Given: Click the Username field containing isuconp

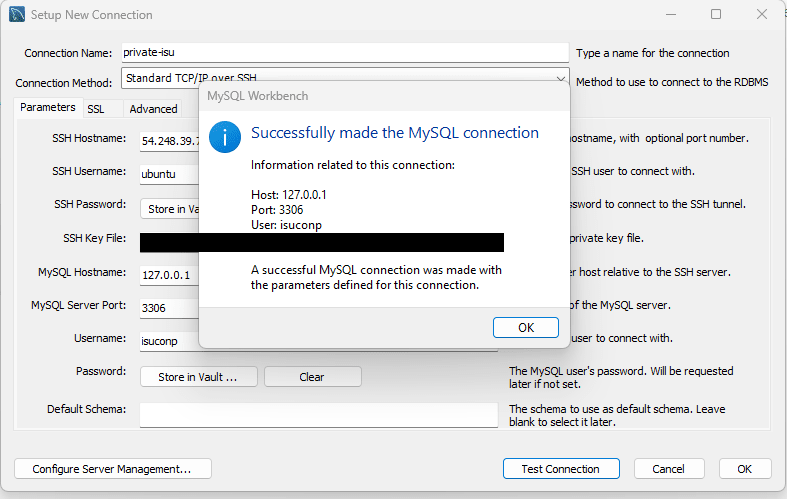Looking at the screenshot, I should [x=170, y=341].
